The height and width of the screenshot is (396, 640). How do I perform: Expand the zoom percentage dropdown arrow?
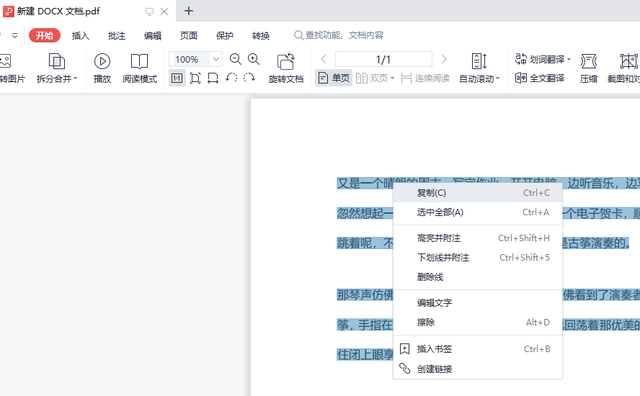(x=216, y=60)
